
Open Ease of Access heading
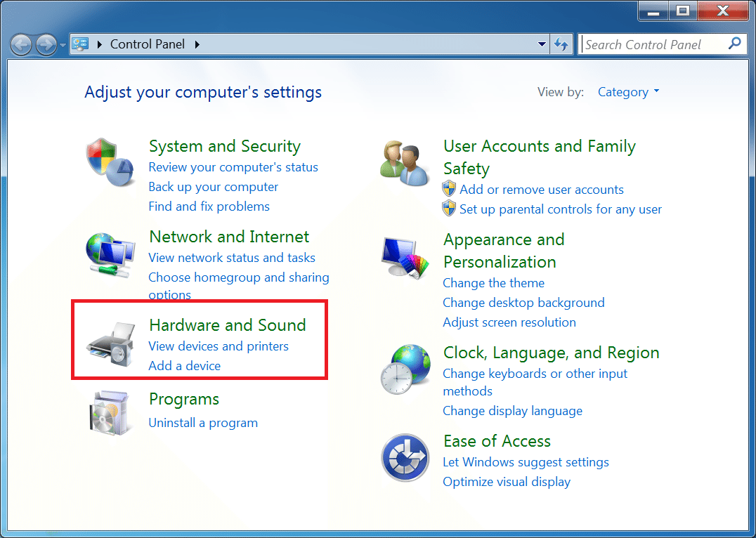tap(497, 441)
